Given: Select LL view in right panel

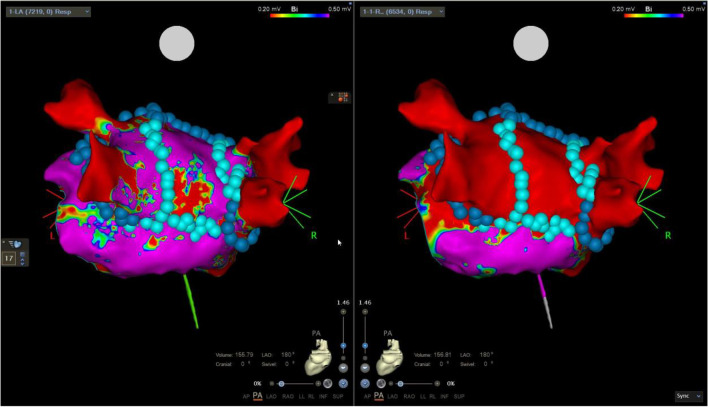Looking at the screenshot, I should [422, 396].
